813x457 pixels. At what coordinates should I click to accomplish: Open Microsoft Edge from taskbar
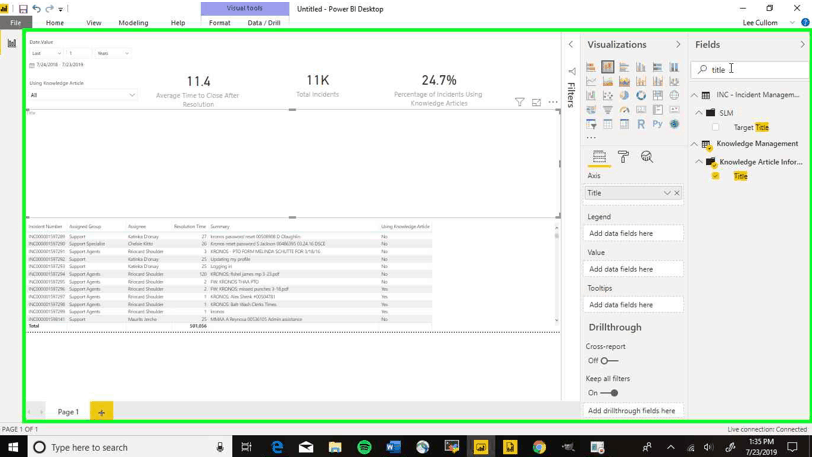(277, 447)
